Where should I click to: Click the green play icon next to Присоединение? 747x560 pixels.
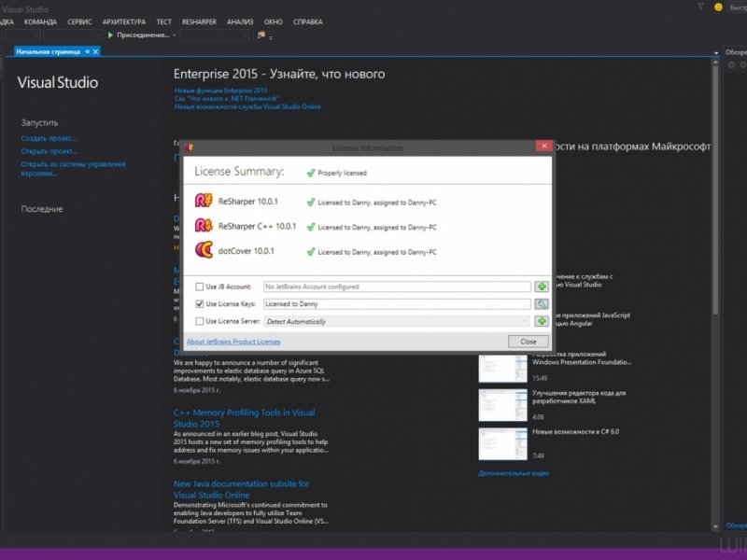pyautogui.click(x=110, y=35)
